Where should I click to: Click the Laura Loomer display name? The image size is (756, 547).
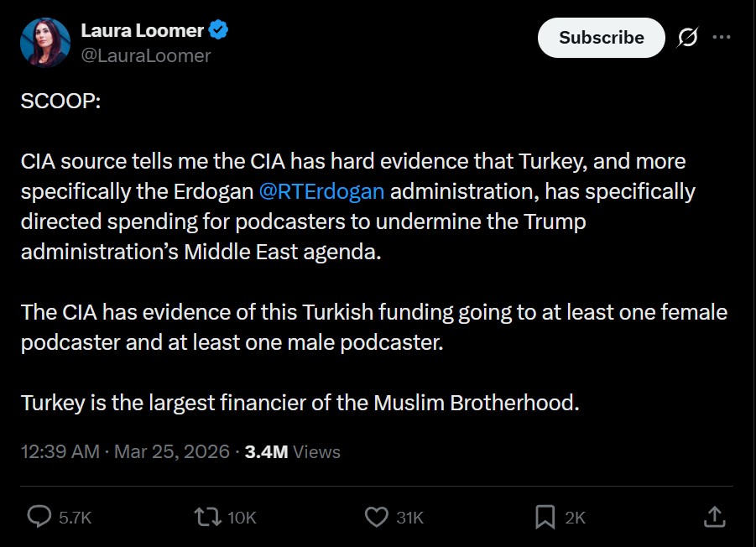tap(142, 31)
